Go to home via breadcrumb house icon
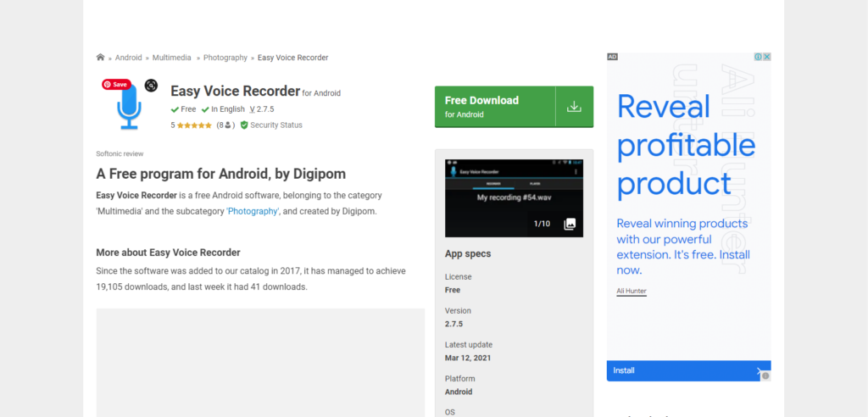This screenshot has height=417, width=868. (x=100, y=57)
